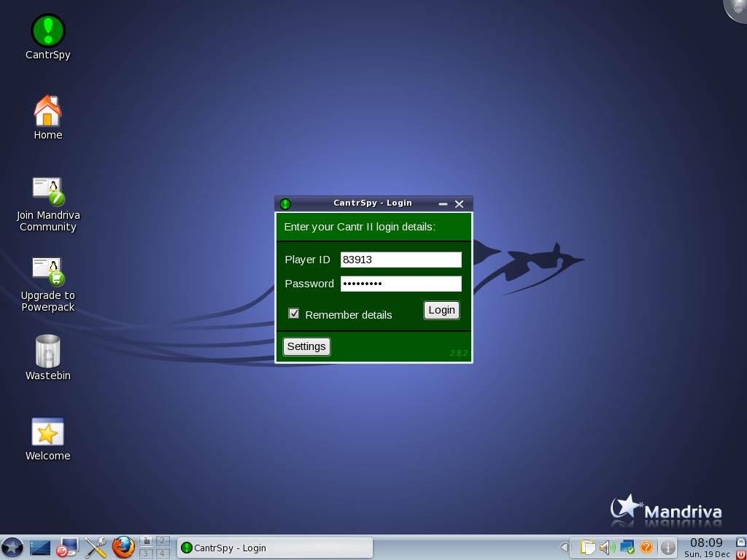Open the Home folder desktop icon
Image resolution: width=747 pixels, height=560 pixels.
(47, 117)
